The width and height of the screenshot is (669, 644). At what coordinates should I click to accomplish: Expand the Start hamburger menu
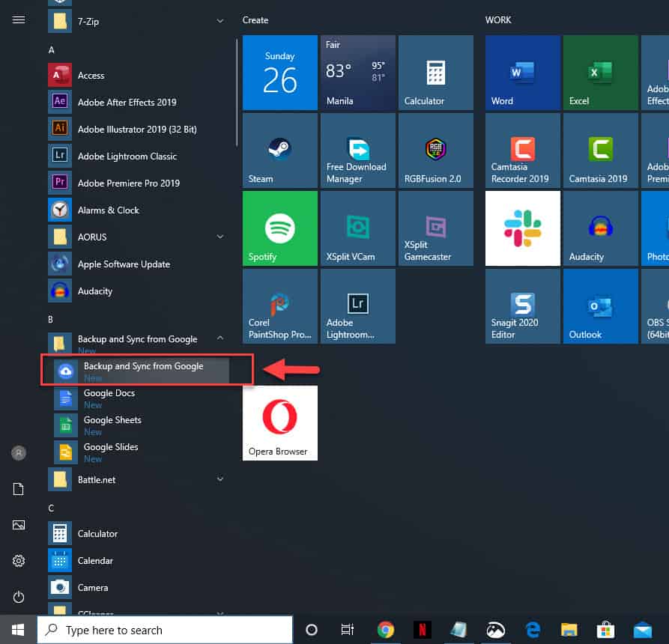point(18,19)
